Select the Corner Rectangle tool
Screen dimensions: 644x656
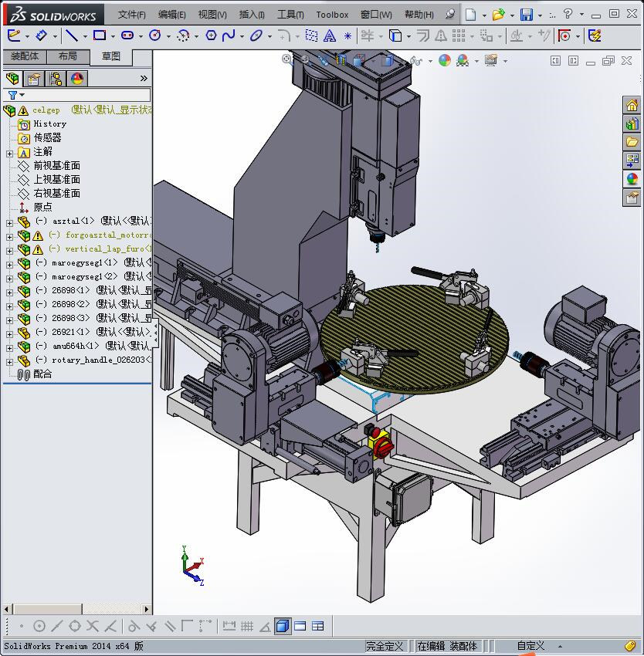tap(100, 36)
